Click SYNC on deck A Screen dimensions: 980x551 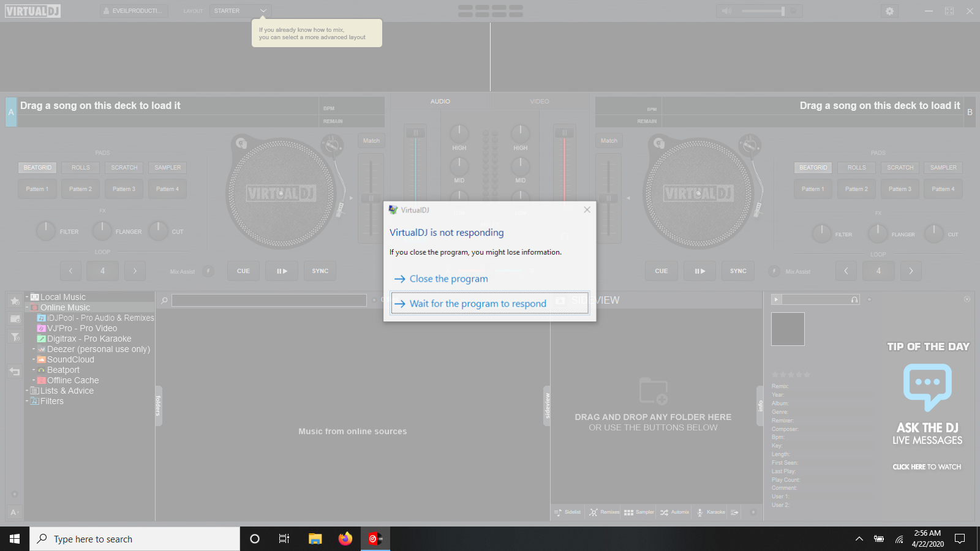[320, 271]
